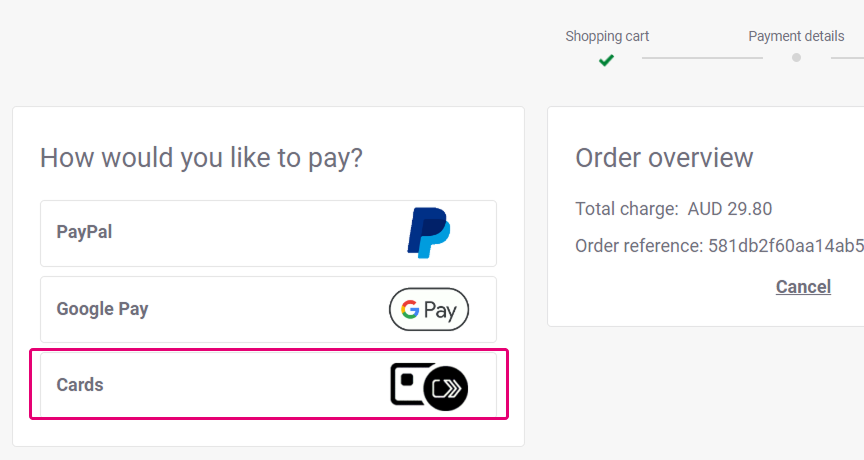Click the Order reference label text

637,246
